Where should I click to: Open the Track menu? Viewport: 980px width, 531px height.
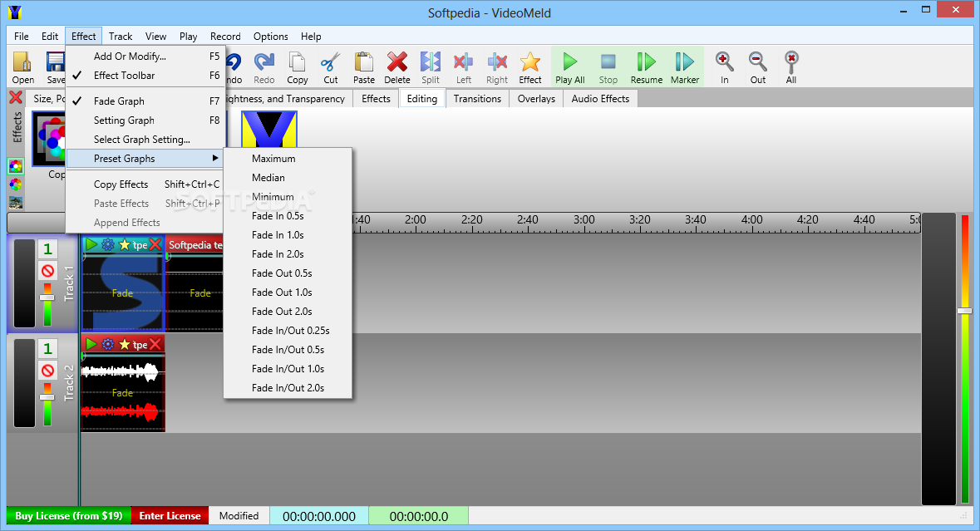(x=120, y=37)
